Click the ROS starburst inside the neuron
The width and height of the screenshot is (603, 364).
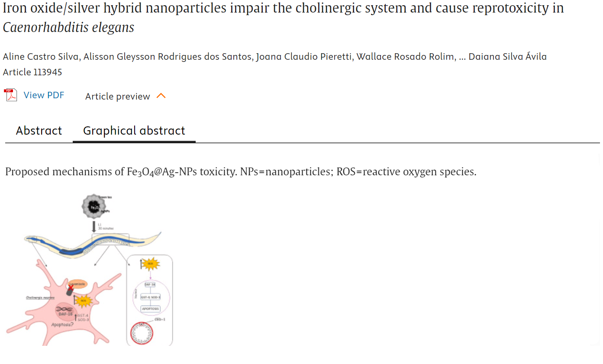point(83,300)
